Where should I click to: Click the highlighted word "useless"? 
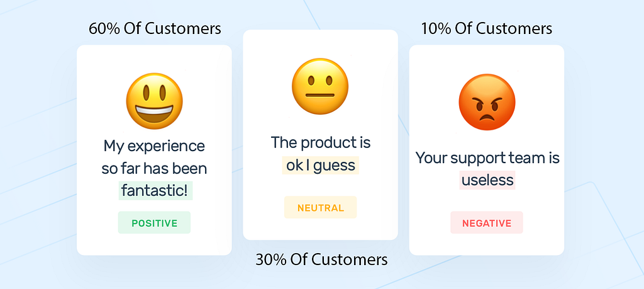coord(487,181)
